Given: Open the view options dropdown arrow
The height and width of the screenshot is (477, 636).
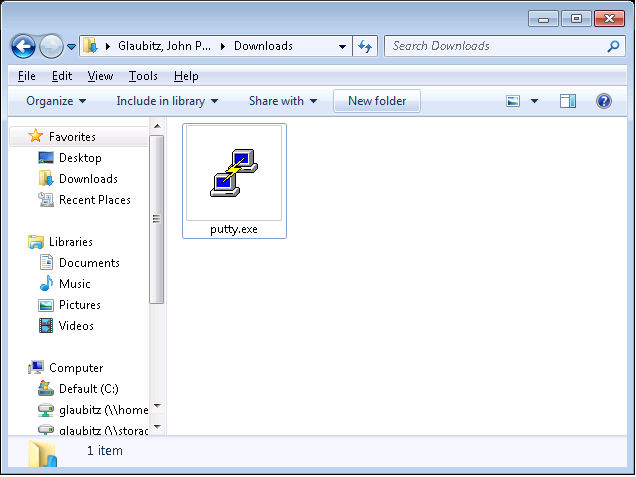Looking at the screenshot, I should point(534,101).
